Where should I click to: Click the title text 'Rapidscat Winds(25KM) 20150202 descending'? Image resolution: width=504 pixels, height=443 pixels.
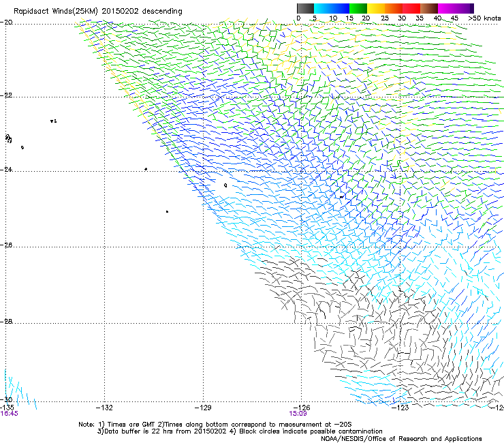pyautogui.click(x=98, y=11)
